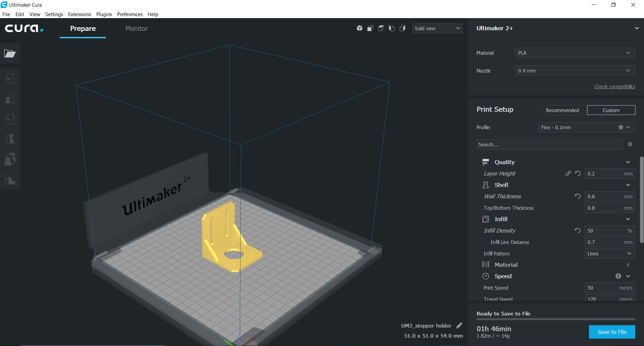The width and height of the screenshot is (644, 346).
Task: Rename job with pencil icon
Action: pos(459,326)
